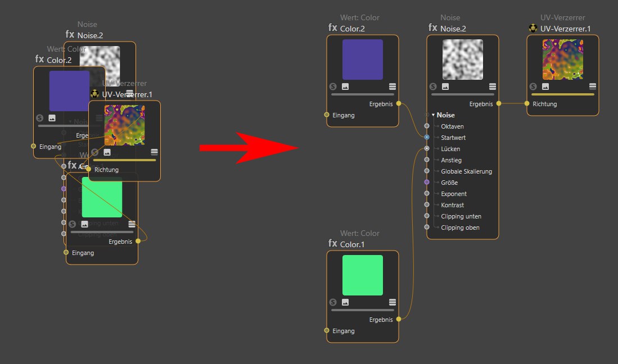Viewport: 618px width, 364px height.
Task: Click the green color swatch of untangled Color.1
Action: 362,275
